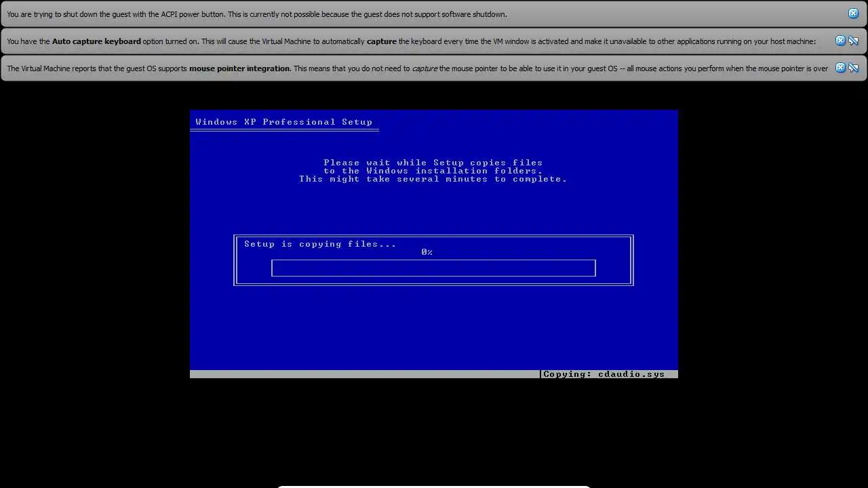Screen dimensions: 868x488
Task: Click do-not-show-again icon on mouse pointer integration message
Action: (853, 68)
